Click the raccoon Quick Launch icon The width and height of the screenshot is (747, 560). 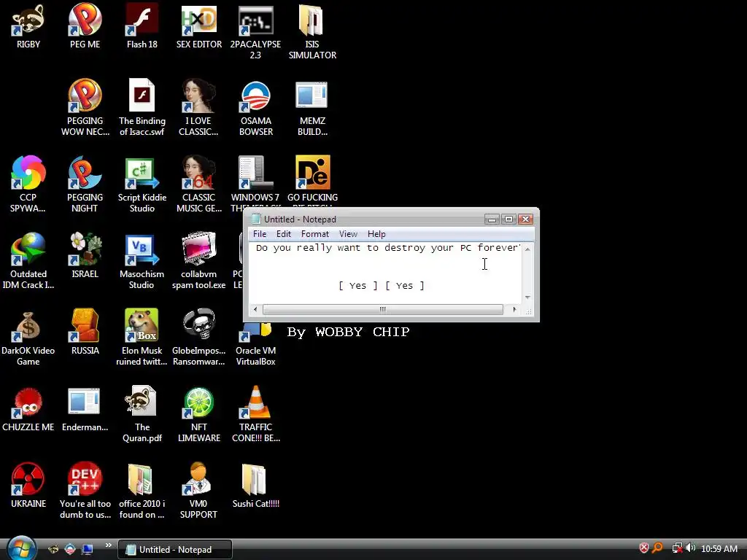[x=53, y=550]
